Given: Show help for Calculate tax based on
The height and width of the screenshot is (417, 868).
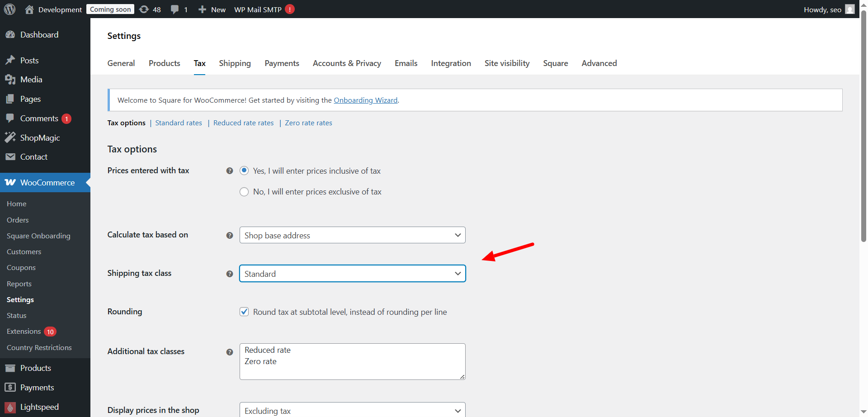Looking at the screenshot, I should coord(230,236).
